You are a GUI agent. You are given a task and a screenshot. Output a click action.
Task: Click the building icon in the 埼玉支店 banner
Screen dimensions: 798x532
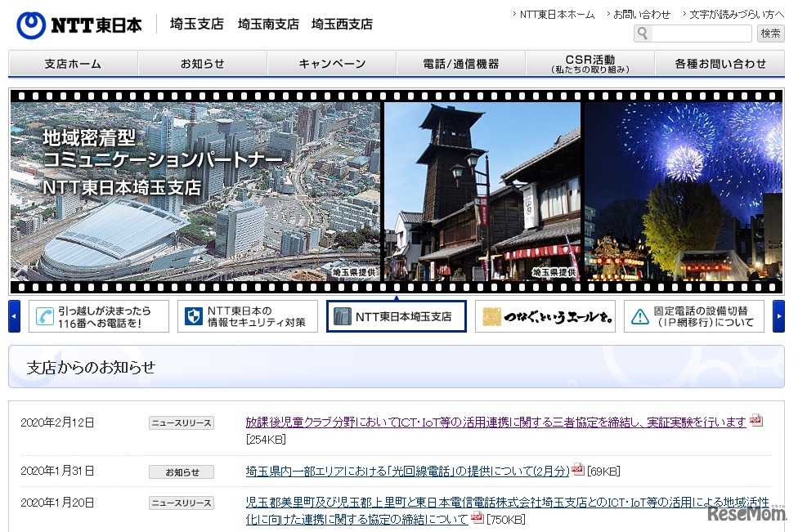click(x=344, y=316)
